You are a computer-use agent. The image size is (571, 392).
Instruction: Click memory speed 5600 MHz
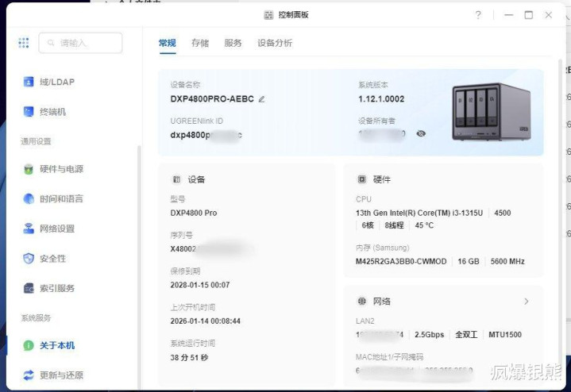coord(507,261)
